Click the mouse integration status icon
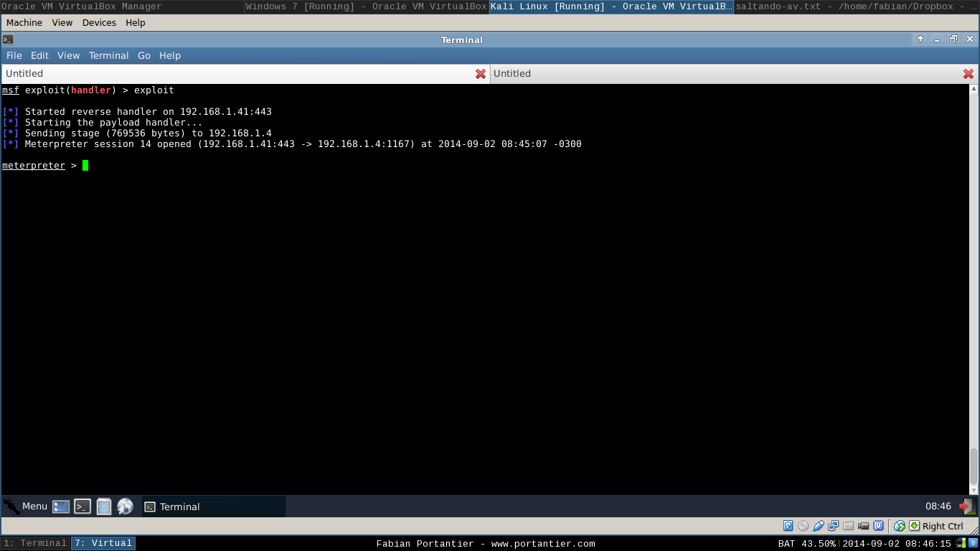Image resolution: width=980 pixels, height=551 pixels. [x=900, y=526]
